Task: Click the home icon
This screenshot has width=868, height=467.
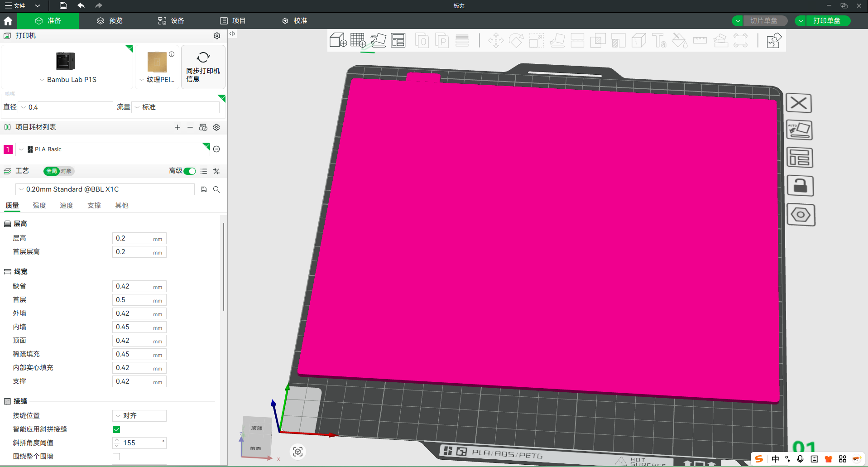Action: pyautogui.click(x=8, y=21)
